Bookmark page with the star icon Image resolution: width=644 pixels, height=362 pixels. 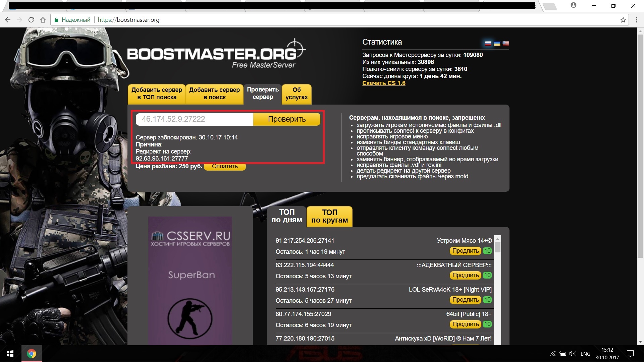pos(623,20)
